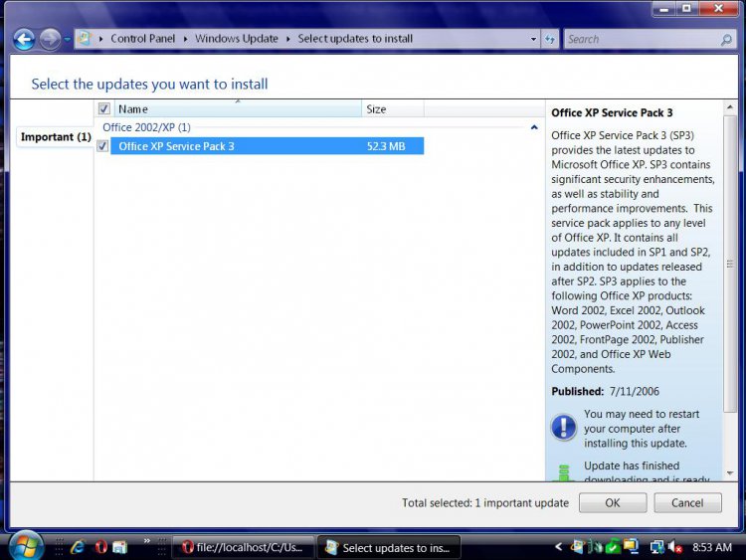The width and height of the screenshot is (746, 560).
Task: Refresh the page with the refresh icon
Action: point(550,39)
